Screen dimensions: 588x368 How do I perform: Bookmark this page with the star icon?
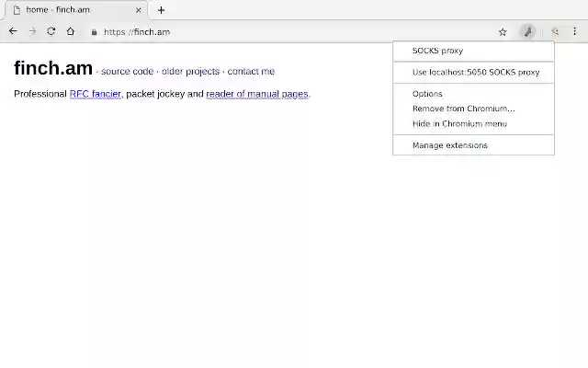tap(503, 32)
